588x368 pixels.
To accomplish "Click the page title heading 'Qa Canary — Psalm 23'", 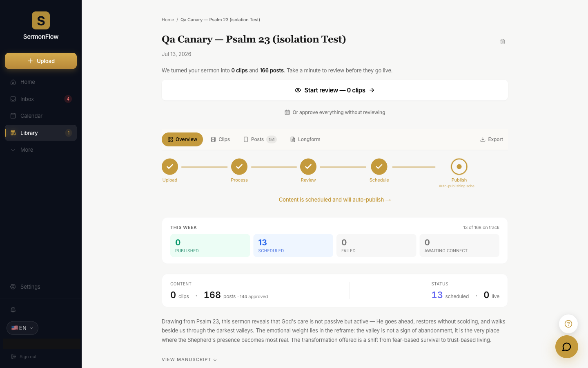I will click(254, 39).
